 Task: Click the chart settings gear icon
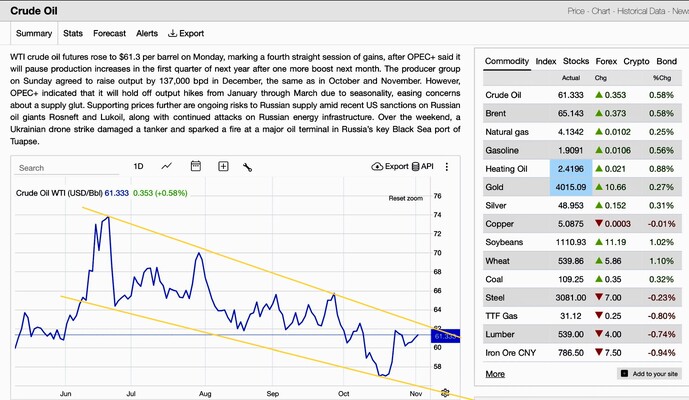coord(446,392)
